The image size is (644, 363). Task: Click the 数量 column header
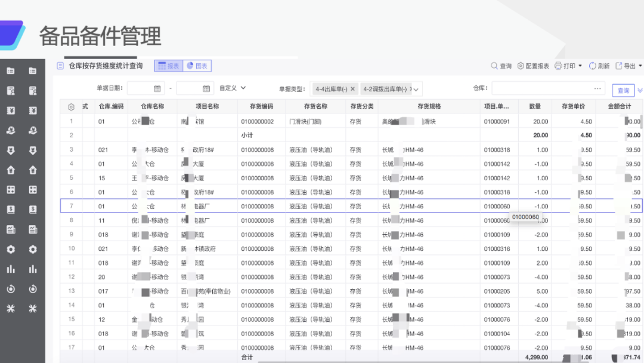[535, 106]
